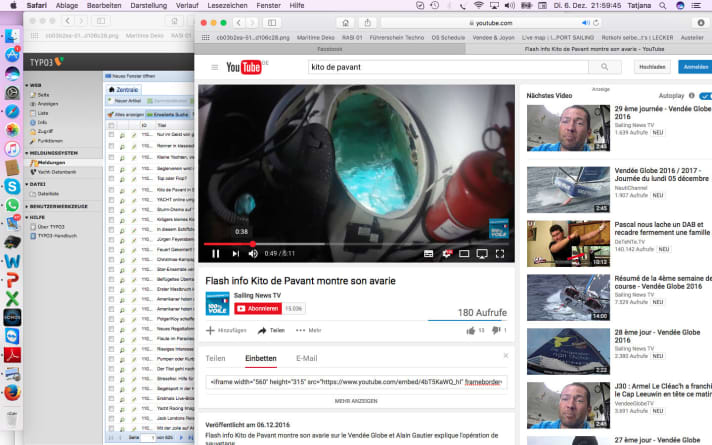Image resolution: width=712 pixels, height=445 pixels.
Task: Click the Hochladen upload button
Action: point(652,67)
